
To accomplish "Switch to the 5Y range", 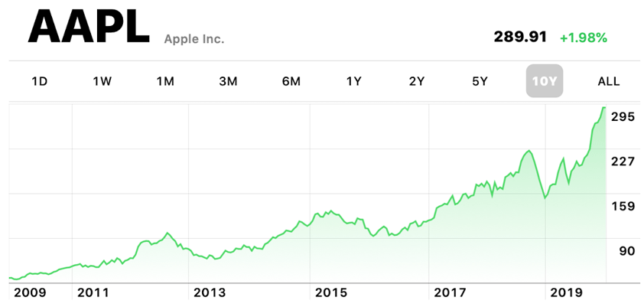I will (x=480, y=81).
